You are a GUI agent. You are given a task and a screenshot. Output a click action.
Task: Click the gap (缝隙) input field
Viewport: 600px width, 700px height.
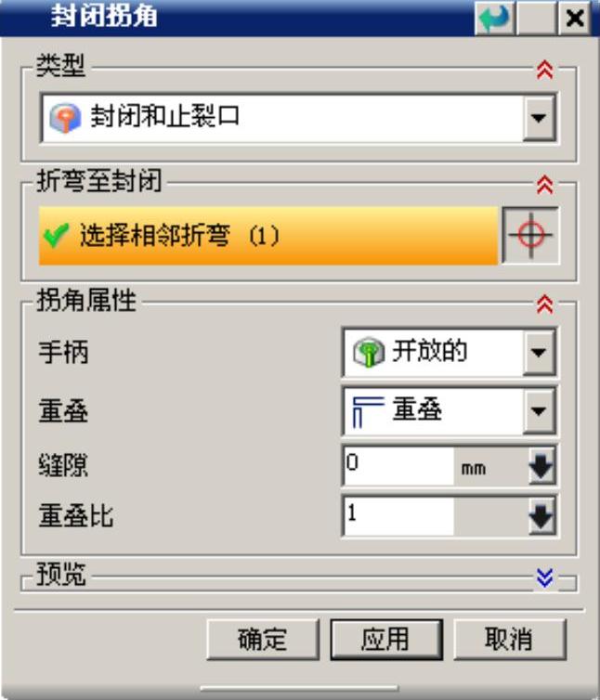(399, 467)
